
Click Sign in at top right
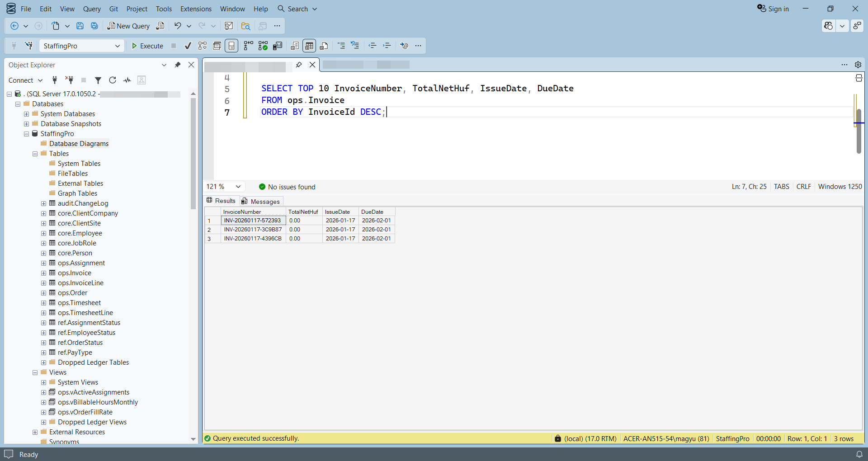tap(773, 9)
